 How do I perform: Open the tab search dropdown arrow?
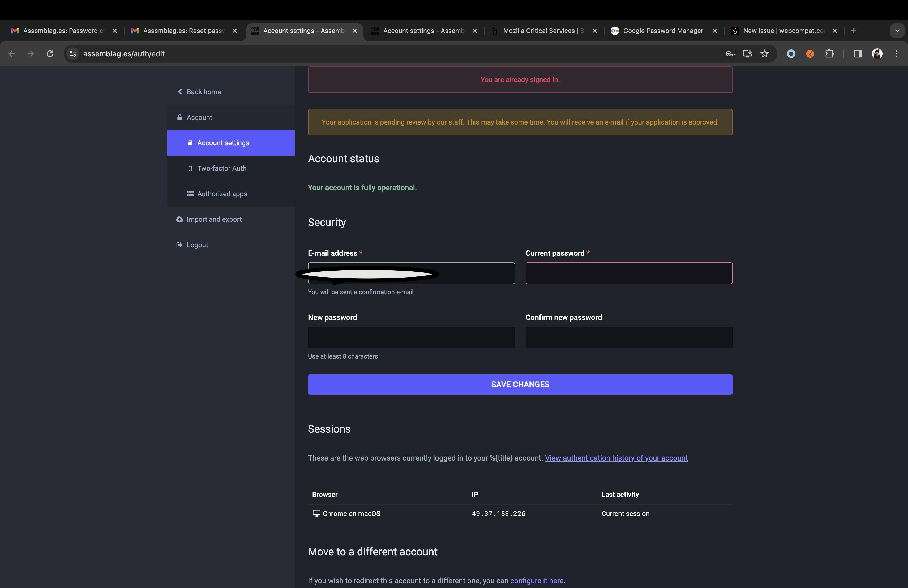pos(897,31)
